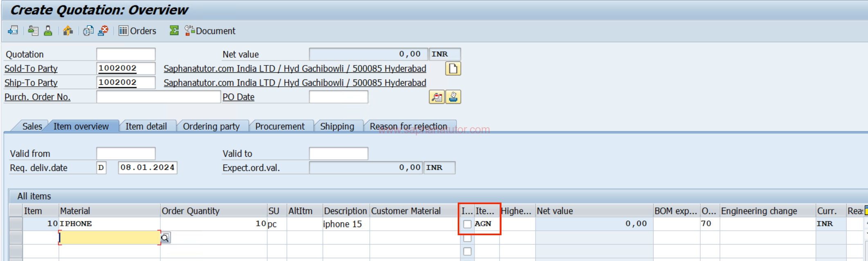Click the highlighted empty Material cell
The height and width of the screenshot is (261, 868).
(110, 238)
